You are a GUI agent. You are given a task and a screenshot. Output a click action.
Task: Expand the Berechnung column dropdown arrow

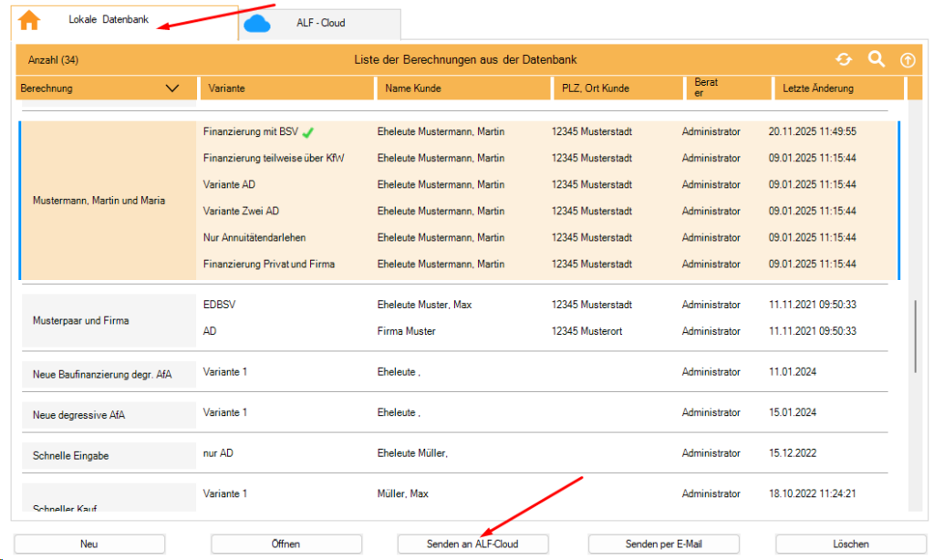(x=172, y=88)
